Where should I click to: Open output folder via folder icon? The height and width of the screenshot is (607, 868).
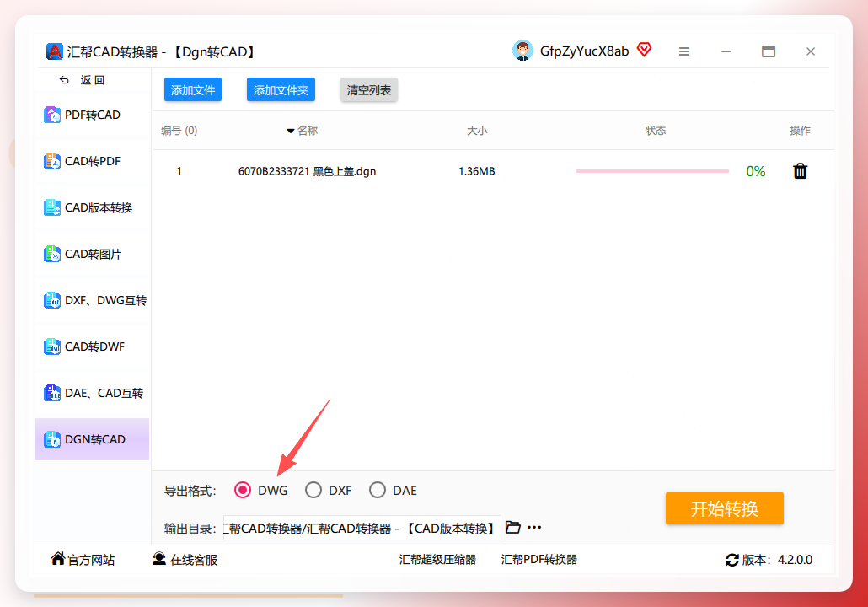[513, 527]
